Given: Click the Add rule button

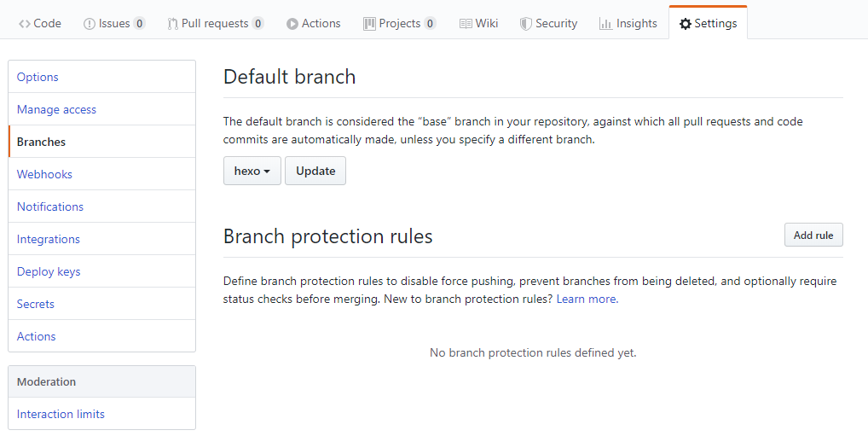Looking at the screenshot, I should (x=813, y=236).
